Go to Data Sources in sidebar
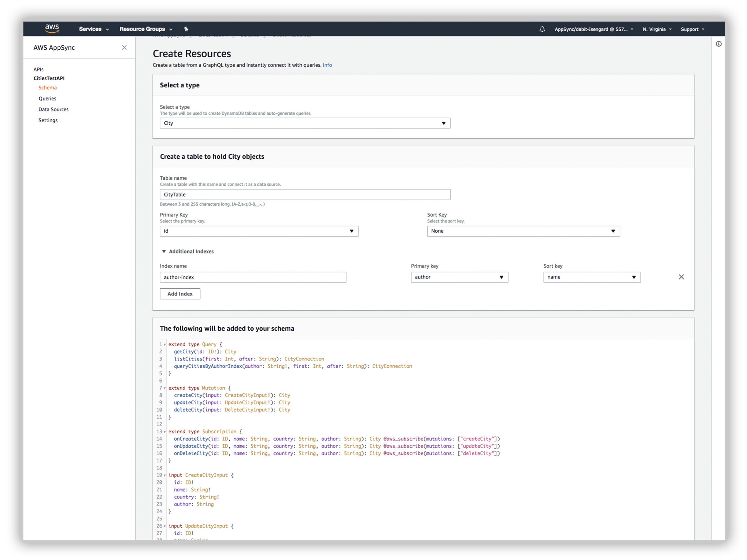This screenshot has height=560, width=747. coord(53,110)
